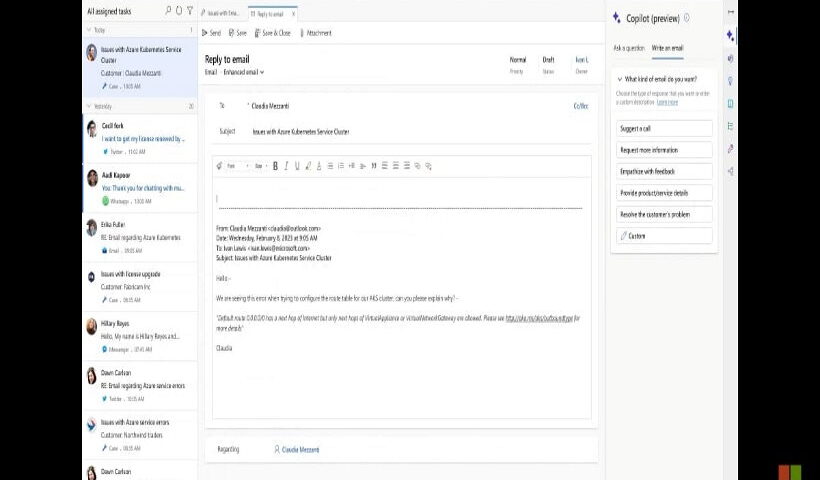Image resolution: width=820 pixels, height=480 pixels.
Task: Switch to the Issues with Ema... tab
Action: [223, 14]
